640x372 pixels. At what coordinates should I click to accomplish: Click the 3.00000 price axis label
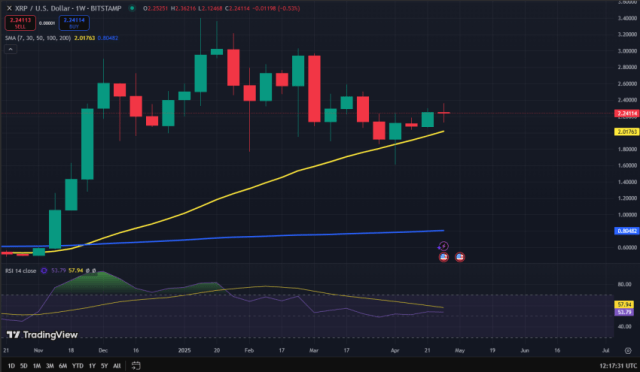pyautogui.click(x=627, y=51)
